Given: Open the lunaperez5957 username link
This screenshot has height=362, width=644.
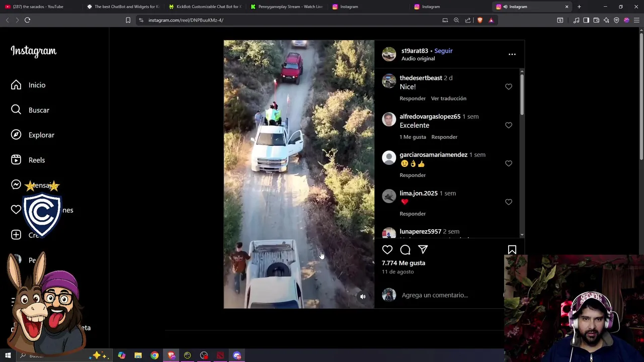Looking at the screenshot, I should [420, 232].
